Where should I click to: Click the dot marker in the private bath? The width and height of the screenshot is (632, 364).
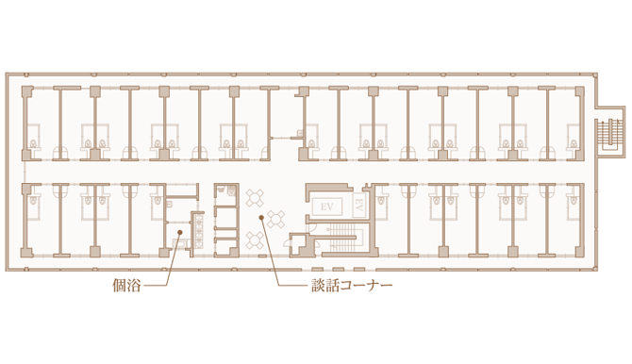(x=180, y=232)
